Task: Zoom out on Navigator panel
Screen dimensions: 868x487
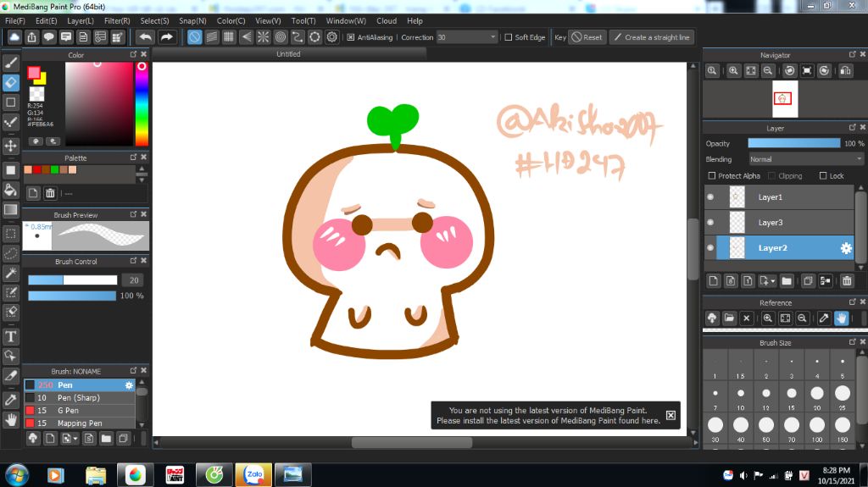Action: coord(768,71)
